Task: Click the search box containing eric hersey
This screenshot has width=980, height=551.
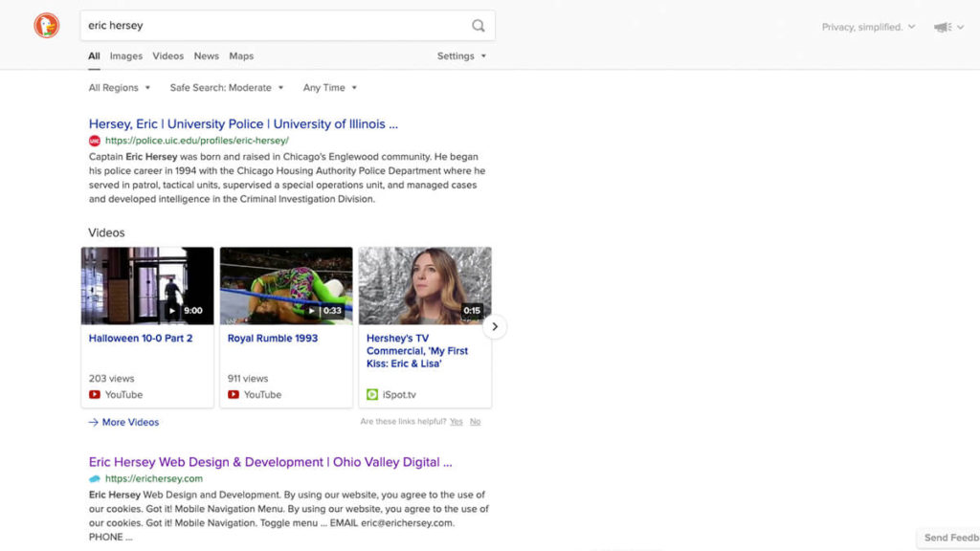Action: click(273, 26)
